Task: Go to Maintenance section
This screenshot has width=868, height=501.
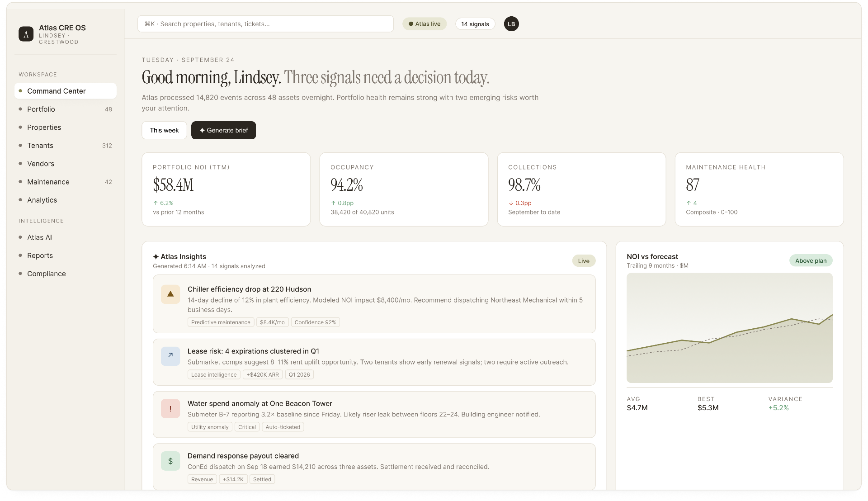Action: click(x=66, y=182)
